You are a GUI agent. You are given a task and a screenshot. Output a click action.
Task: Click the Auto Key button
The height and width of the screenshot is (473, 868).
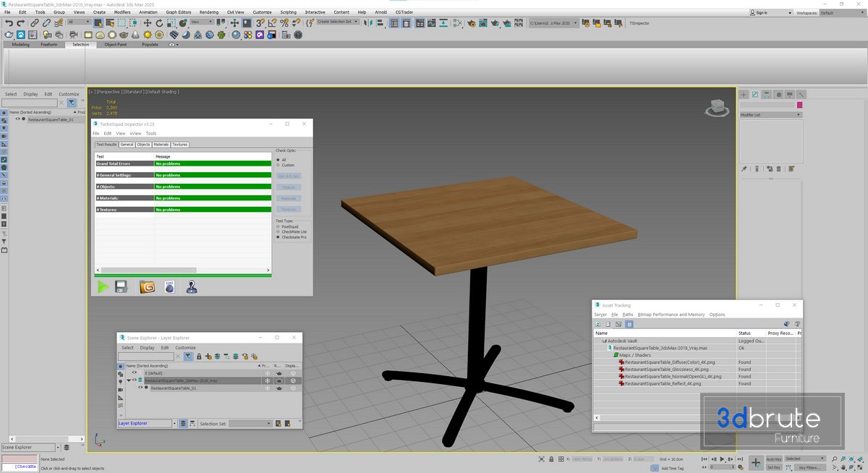tap(773, 459)
